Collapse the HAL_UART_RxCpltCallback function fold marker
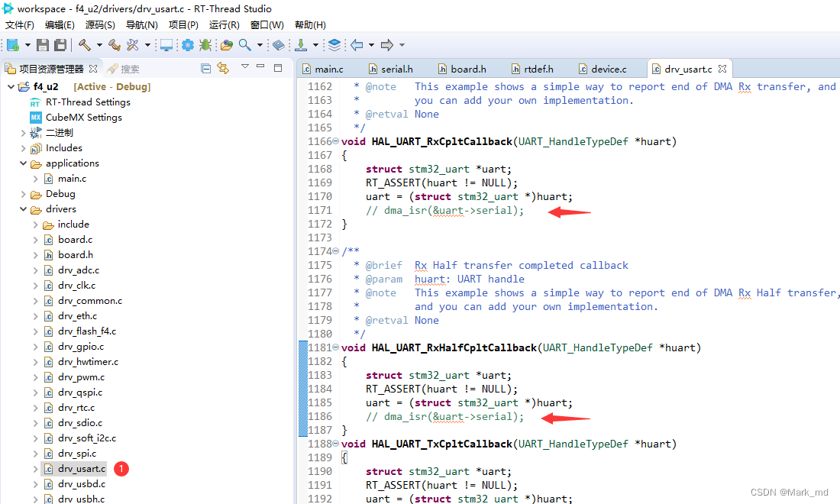Screen dimensions: 840x504 [337, 141]
